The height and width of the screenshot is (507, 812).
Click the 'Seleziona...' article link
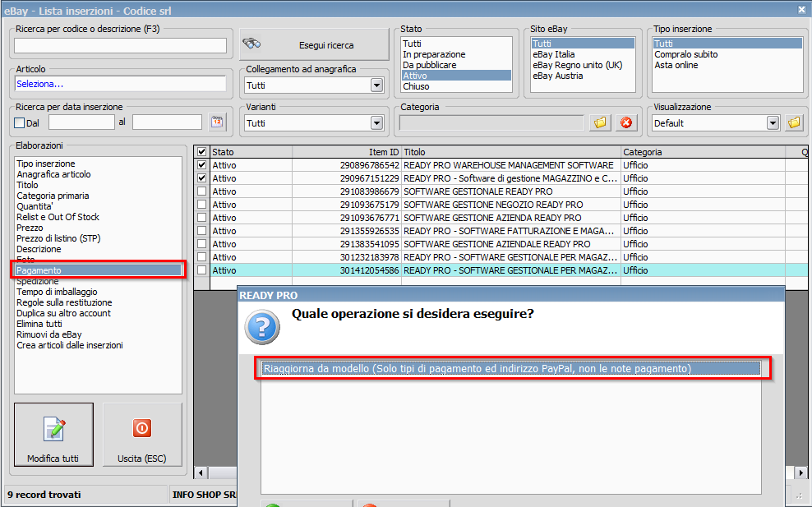(x=40, y=84)
